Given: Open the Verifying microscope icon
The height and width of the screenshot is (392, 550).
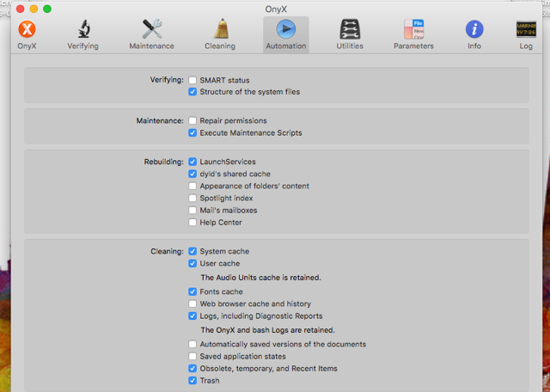Looking at the screenshot, I should 83,28.
